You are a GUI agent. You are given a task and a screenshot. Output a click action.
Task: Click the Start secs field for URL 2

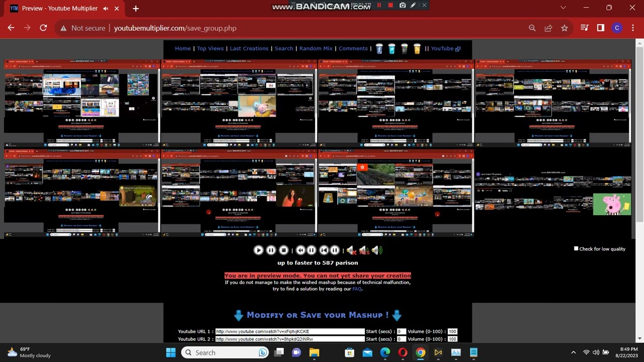(401, 339)
